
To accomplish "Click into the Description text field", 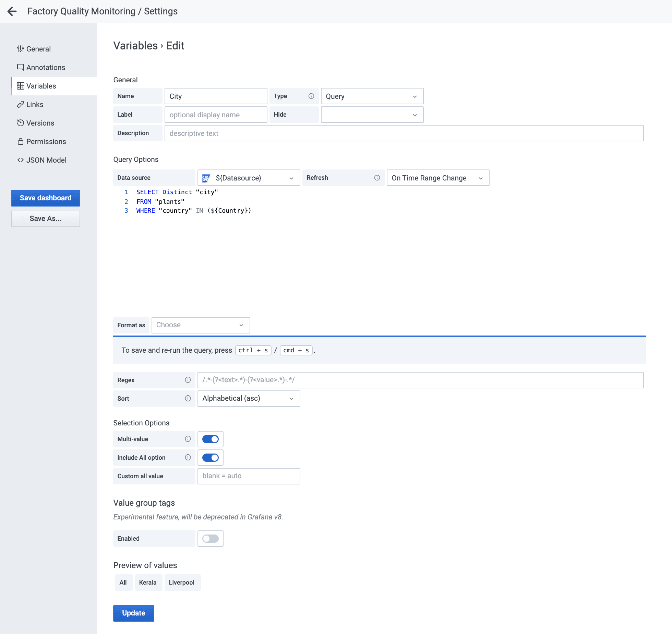I will point(404,133).
